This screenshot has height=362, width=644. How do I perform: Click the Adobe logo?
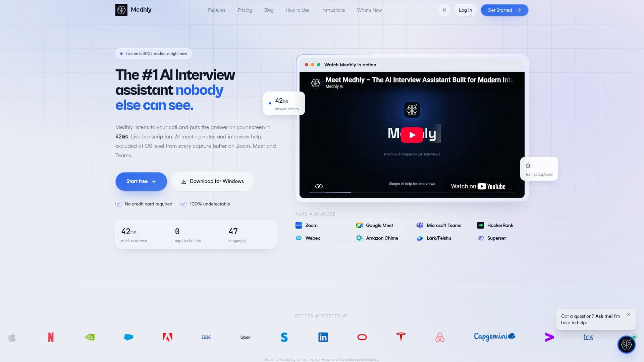(167, 337)
